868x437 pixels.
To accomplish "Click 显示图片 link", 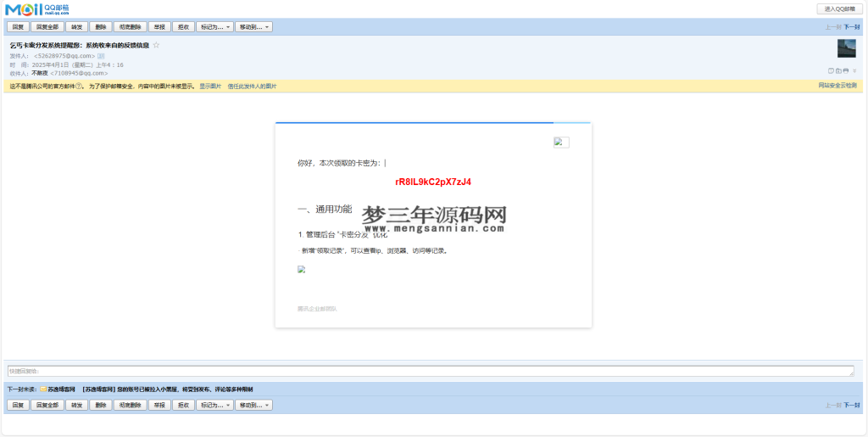I will coord(210,87).
